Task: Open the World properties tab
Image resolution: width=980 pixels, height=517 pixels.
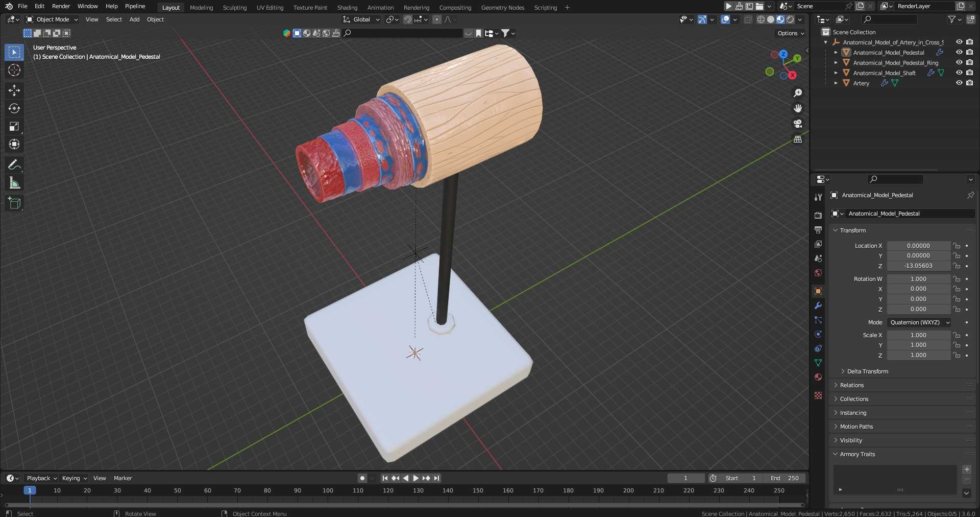Action: tap(818, 273)
